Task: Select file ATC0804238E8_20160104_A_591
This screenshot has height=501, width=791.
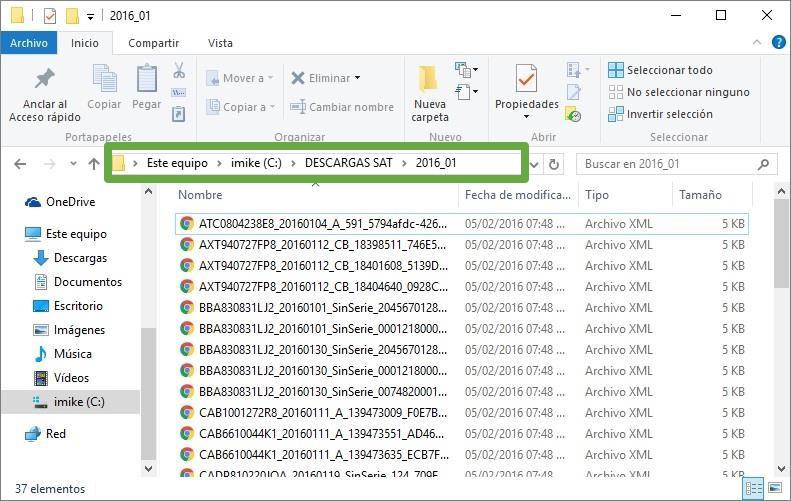Action: pos(462,224)
